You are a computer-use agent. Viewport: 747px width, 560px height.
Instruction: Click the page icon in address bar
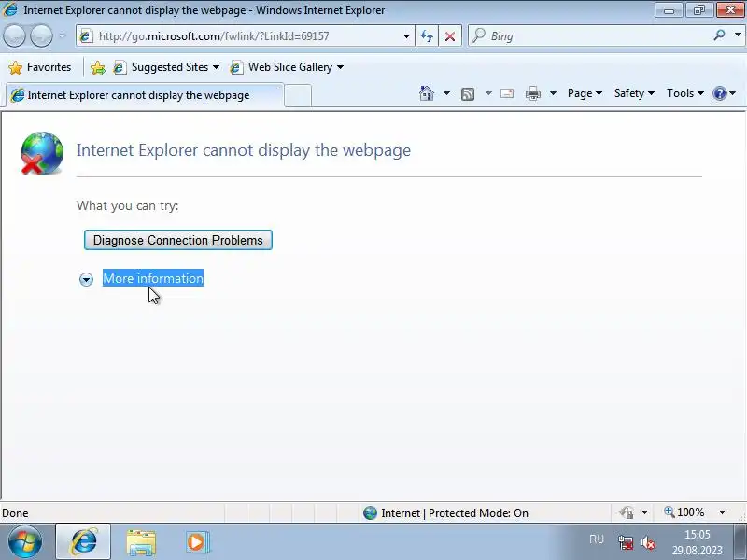pyautogui.click(x=86, y=36)
